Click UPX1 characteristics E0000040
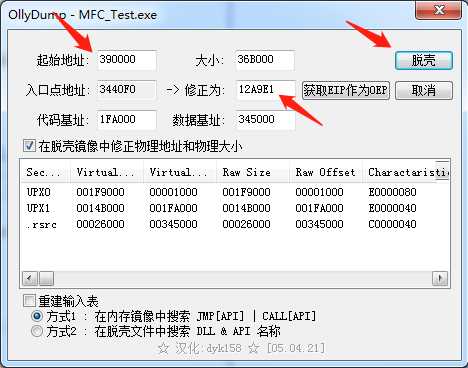This screenshot has width=468, height=368. click(x=392, y=208)
